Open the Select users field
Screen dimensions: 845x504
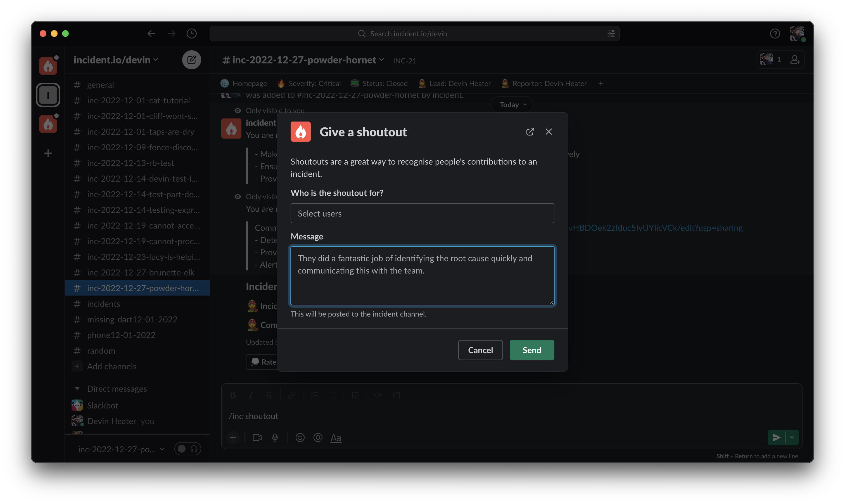[x=422, y=213]
